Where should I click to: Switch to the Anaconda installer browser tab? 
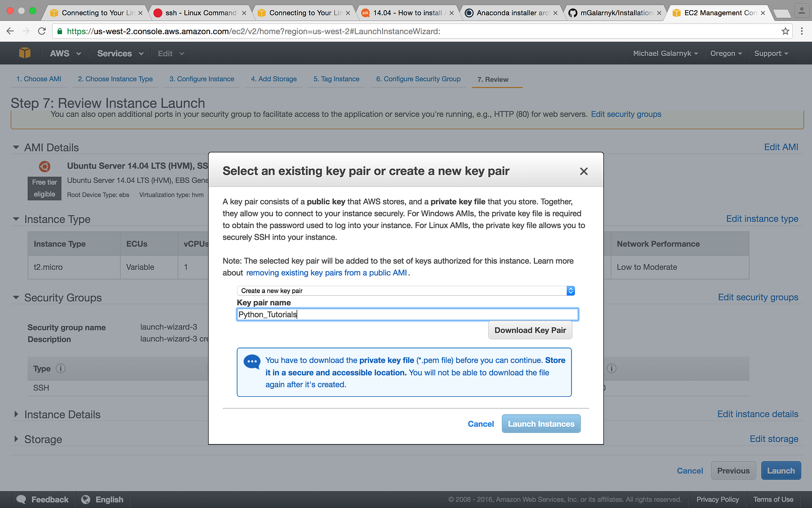click(x=511, y=13)
